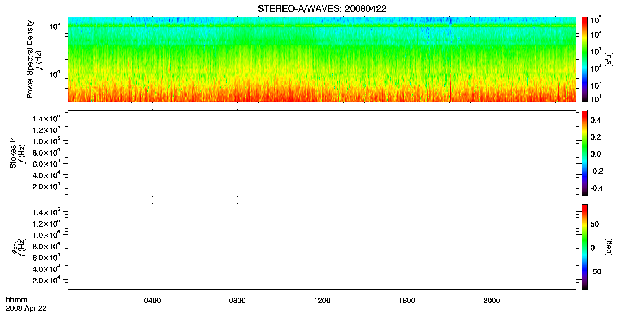
Task: Click the STEREO-A/WAVES: 20080422 plot title
Action: pyautogui.click(x=322, y=9)
